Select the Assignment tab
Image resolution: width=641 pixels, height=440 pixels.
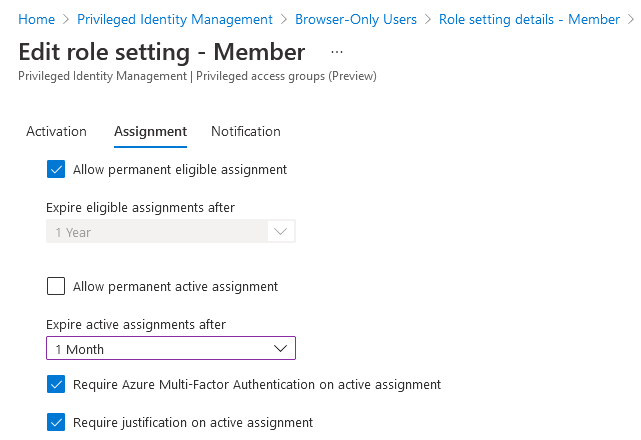tap(150, 131)
